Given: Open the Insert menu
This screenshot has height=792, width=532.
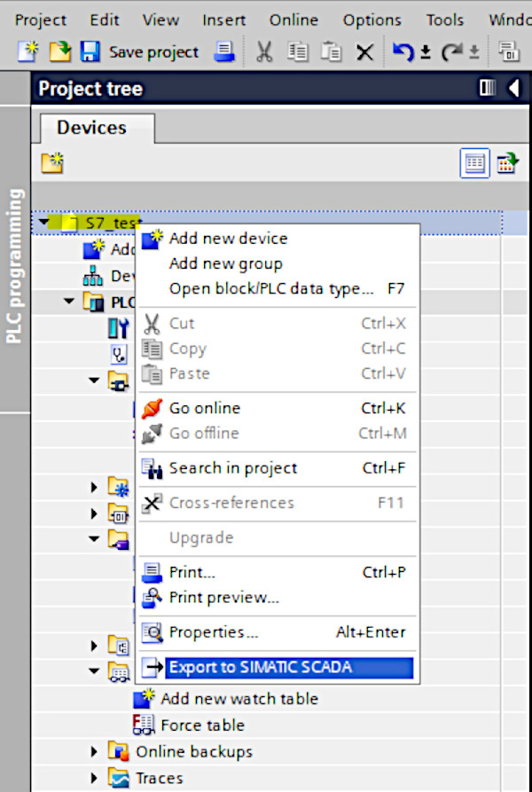Looking at the screenshot, I should 223,20.
